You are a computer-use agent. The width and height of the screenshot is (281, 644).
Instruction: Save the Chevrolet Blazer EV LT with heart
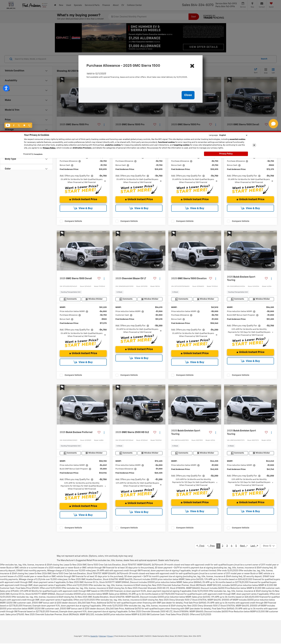pos(155,278)
